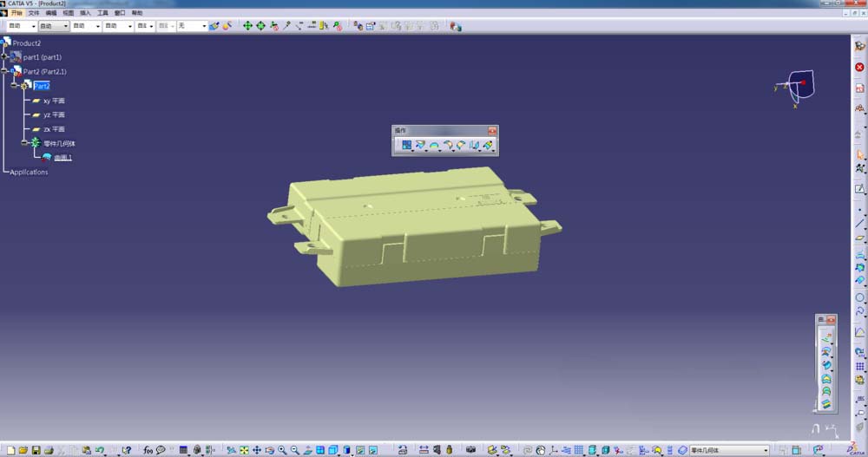Open the third 自动 dropdown in top toolbar
868x457 pixels.
98,26
